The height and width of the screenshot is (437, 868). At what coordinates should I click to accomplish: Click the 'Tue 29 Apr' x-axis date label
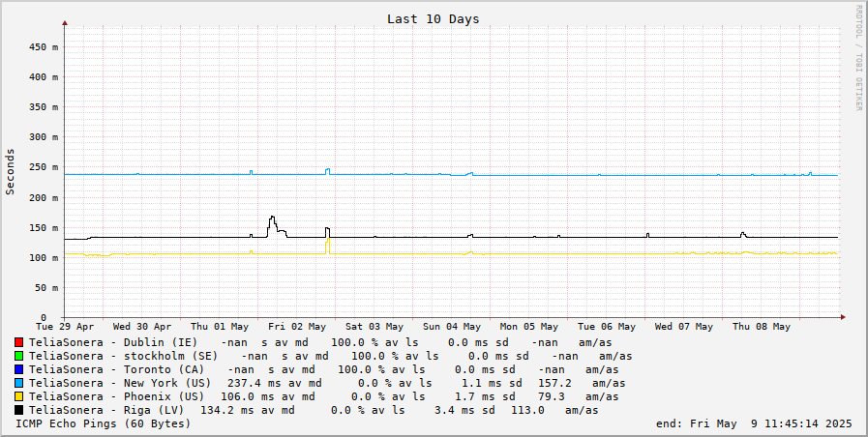click(65, 327)
